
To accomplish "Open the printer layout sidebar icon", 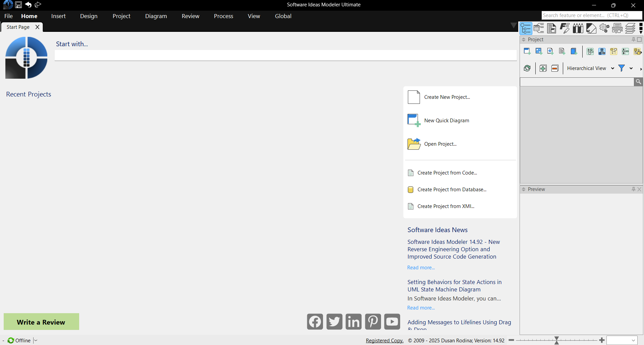I will [x=617, y=28].
